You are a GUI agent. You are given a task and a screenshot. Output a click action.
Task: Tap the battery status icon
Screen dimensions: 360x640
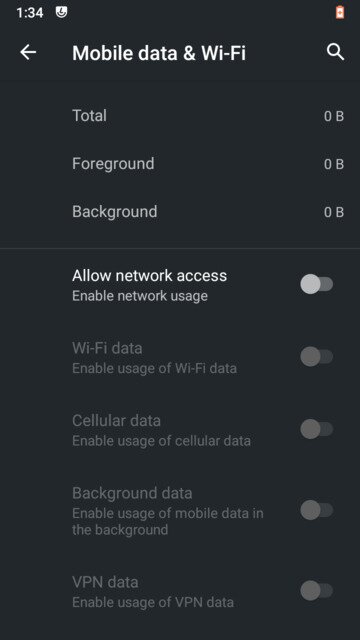[x=340, y=12]
